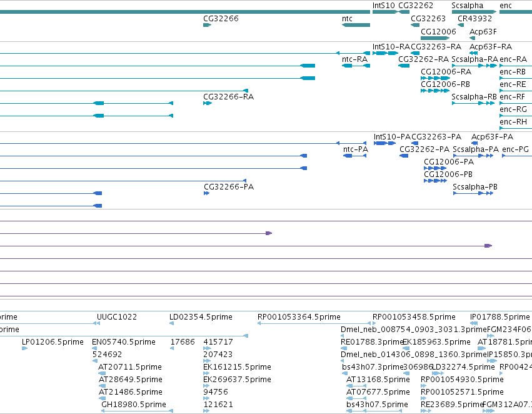532x414 pixels.
Task: Click EST RP001053364.5prime
Action: point(299,317)
